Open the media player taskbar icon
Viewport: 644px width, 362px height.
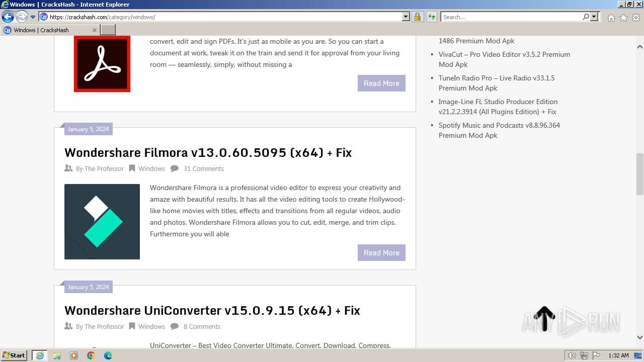74,355
